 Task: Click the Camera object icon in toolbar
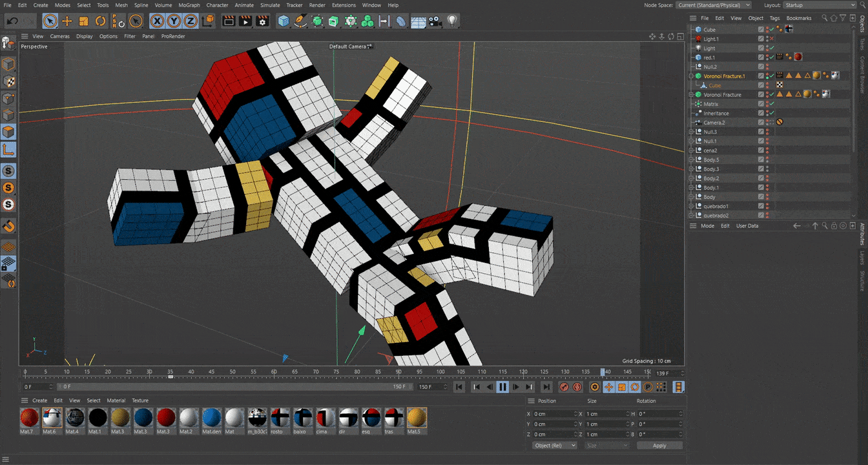[x=435, y=21]
